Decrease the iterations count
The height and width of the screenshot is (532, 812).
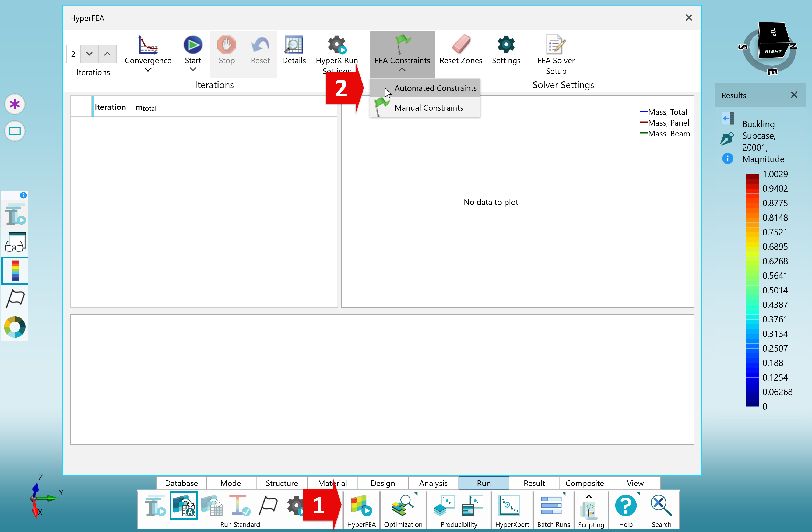tap(89, 54)
